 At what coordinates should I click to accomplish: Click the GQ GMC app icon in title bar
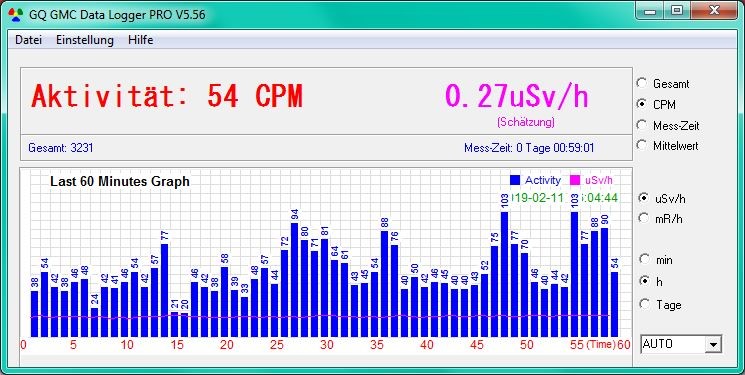click(x=16, y=15)
